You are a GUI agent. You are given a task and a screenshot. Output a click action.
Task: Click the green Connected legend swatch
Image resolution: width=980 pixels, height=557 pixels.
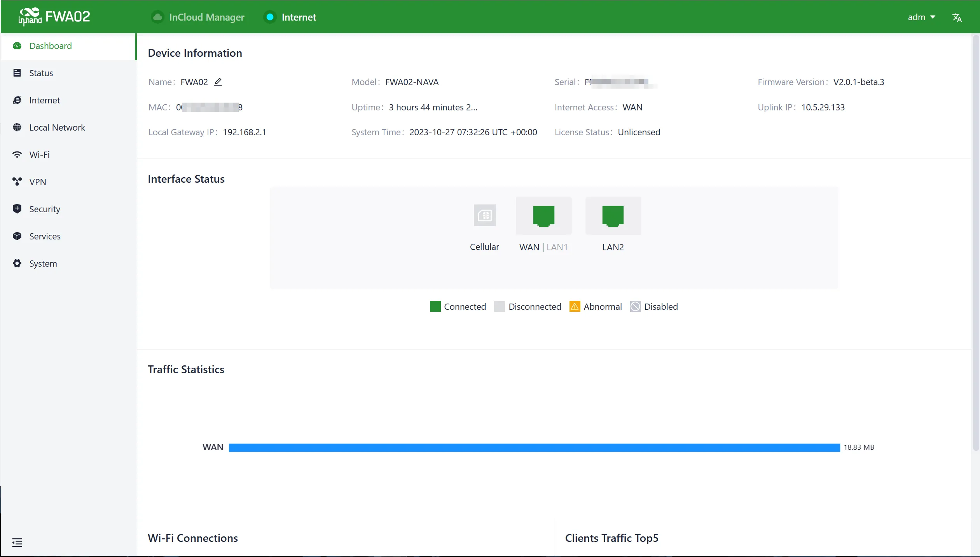click(x=435, y=306)
